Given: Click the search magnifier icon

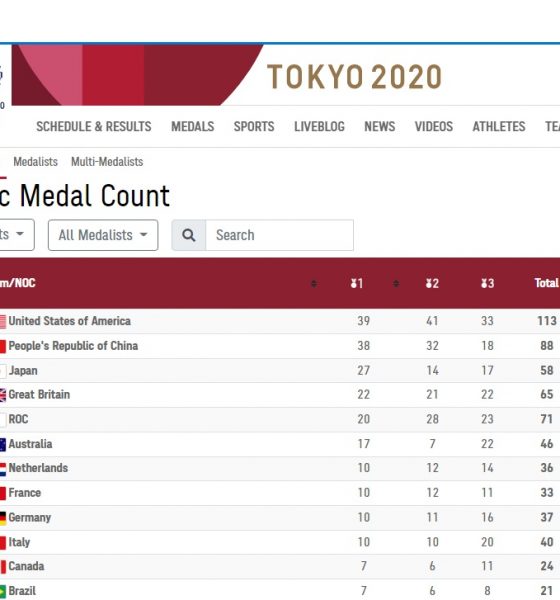Looking at the screenshot, I should click(x=188, y=235).
